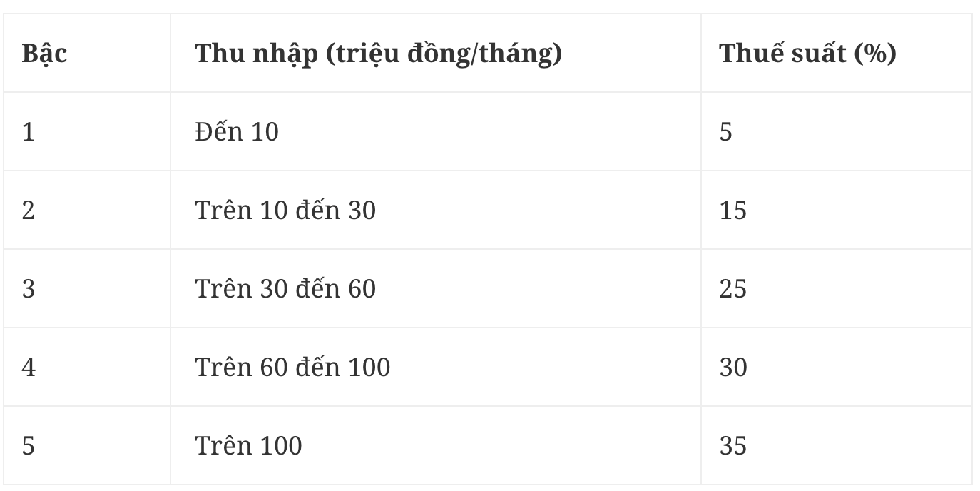Select the 35 percent tax rate cell

(733, 446)
